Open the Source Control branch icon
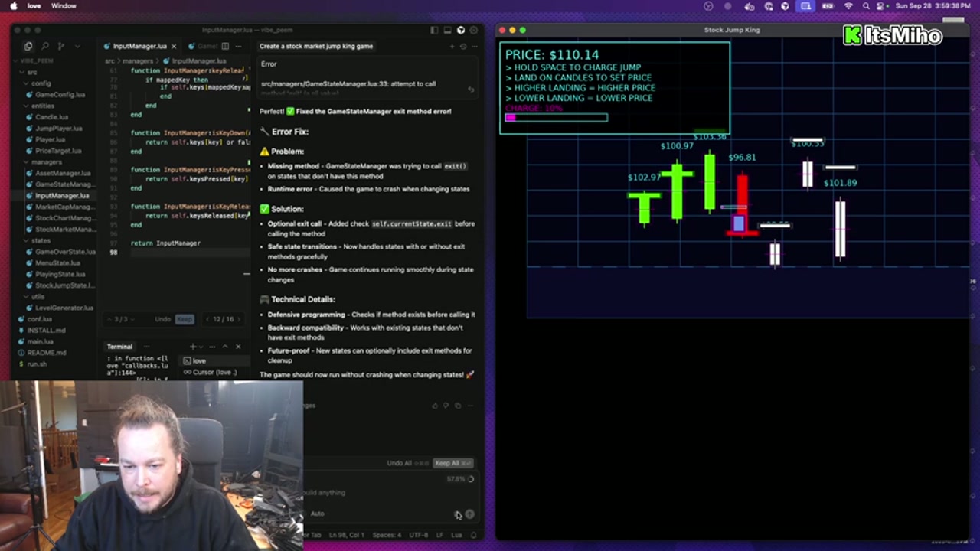Image resolution: width=980 pixels, height=551 pixels. point(61,46)
